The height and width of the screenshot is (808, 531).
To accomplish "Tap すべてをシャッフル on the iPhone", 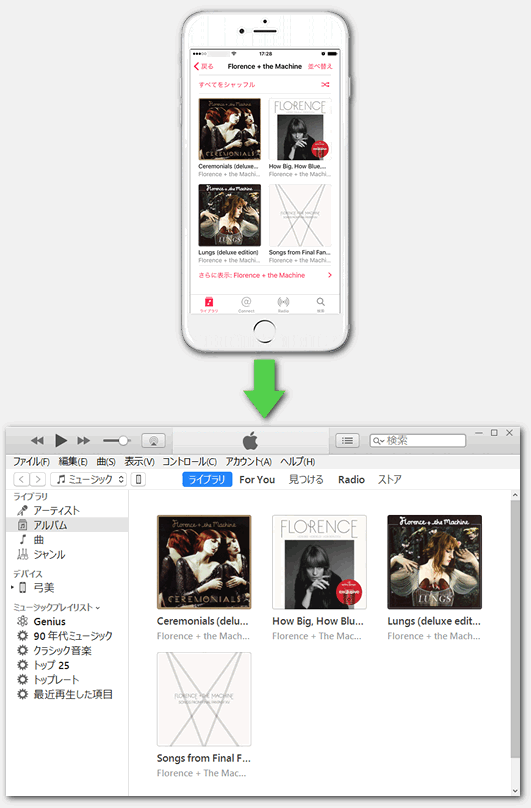I will 227,85.
